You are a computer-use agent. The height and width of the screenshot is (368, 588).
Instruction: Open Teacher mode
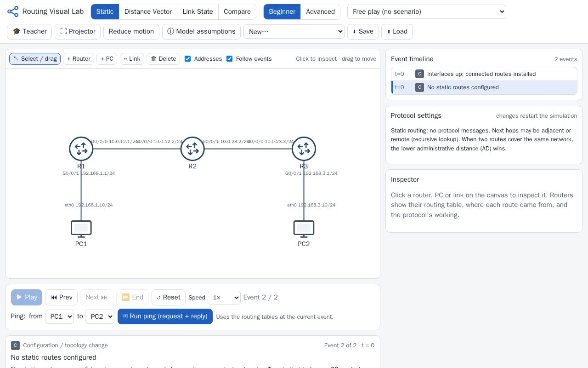[29, 32]
